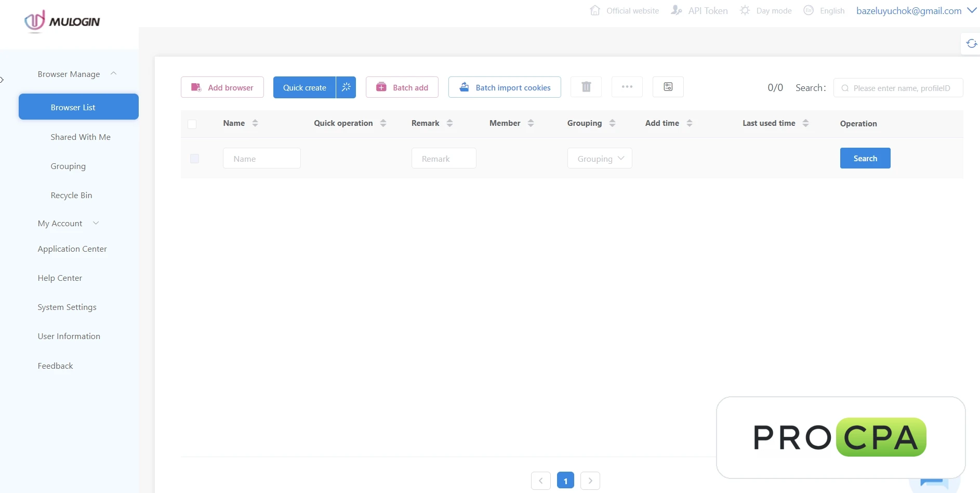Click the trash delete icon in toolbar
The height and width of the screenshot is (493, 980).
586,87
